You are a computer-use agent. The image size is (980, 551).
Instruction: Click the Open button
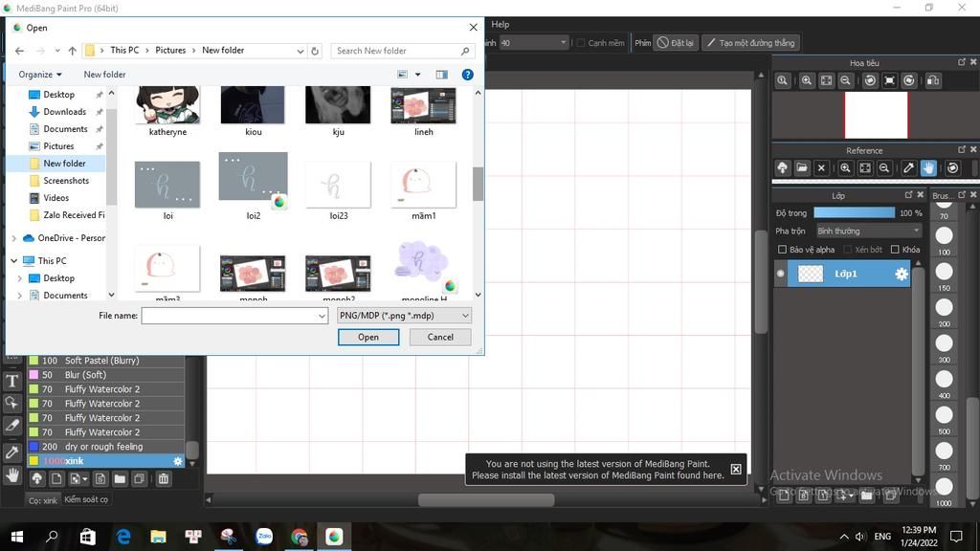[x=368, y=338]
